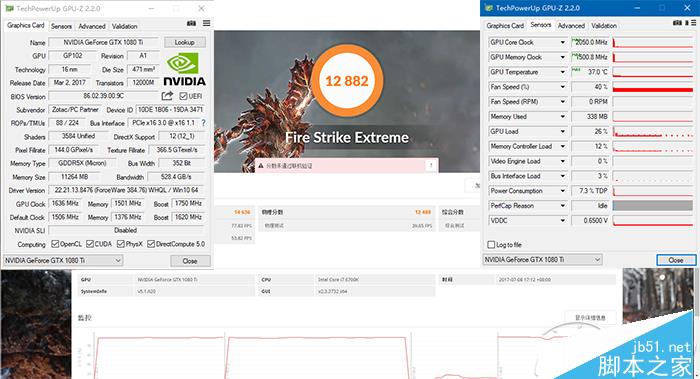Open the Advanced tab in left GPU-Z window

pos(92,26)
